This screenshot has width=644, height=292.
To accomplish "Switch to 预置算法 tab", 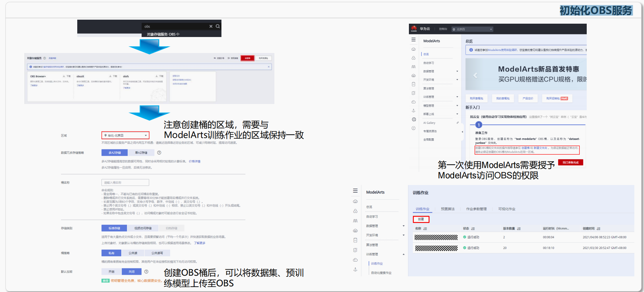I will pyautogui.click(x=448, y=209).
